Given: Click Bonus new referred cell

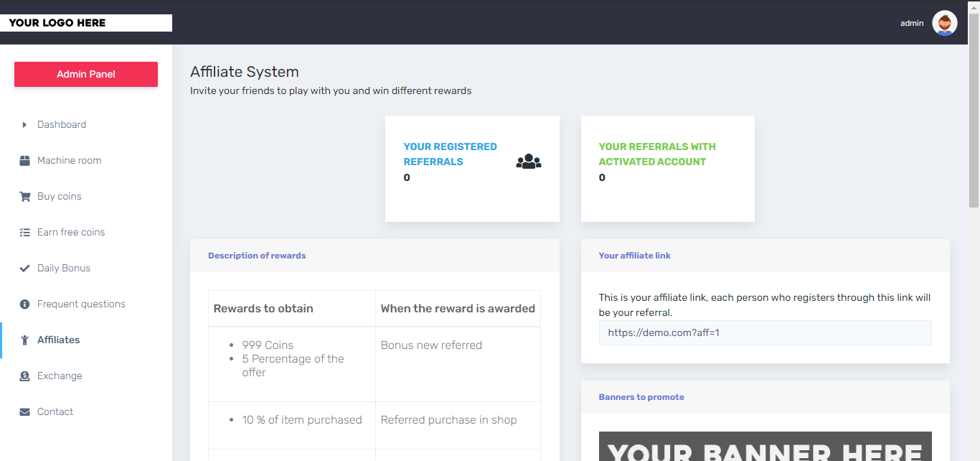Looking at the screenshot, I should point(431,345).
